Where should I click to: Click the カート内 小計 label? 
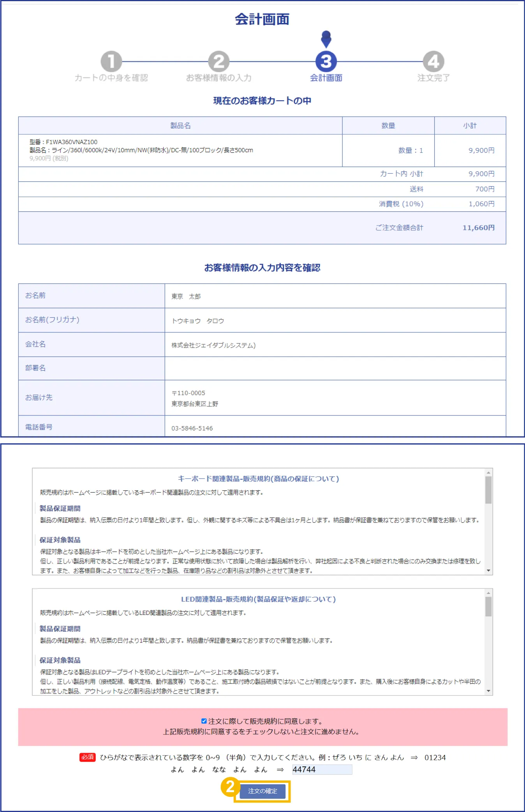(402, 174)
